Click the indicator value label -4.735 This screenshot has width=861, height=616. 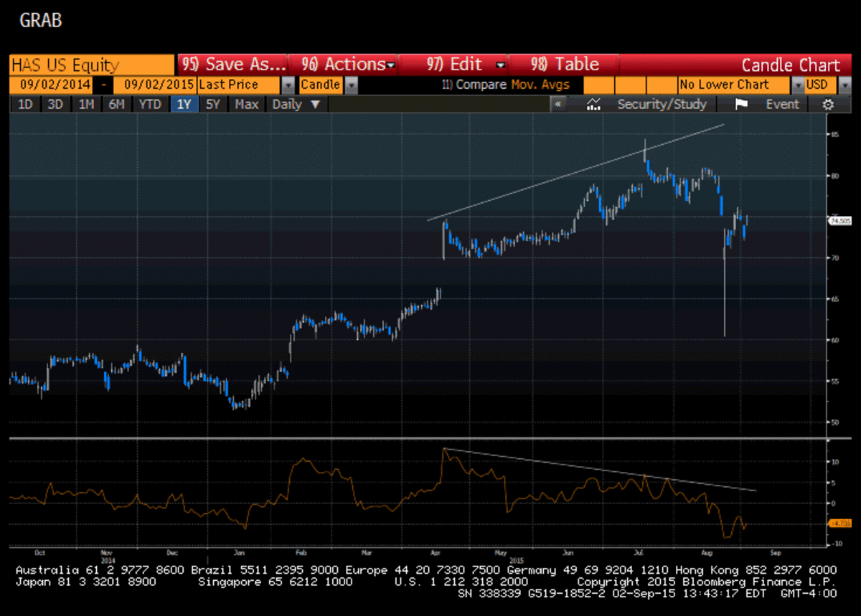(x=839, y=524)
